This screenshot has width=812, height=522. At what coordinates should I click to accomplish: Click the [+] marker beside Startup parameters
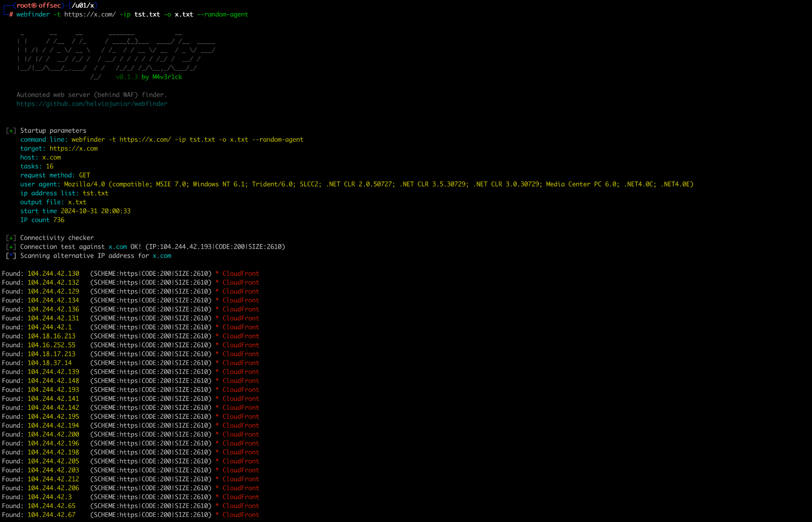click(x=11, y=131)
